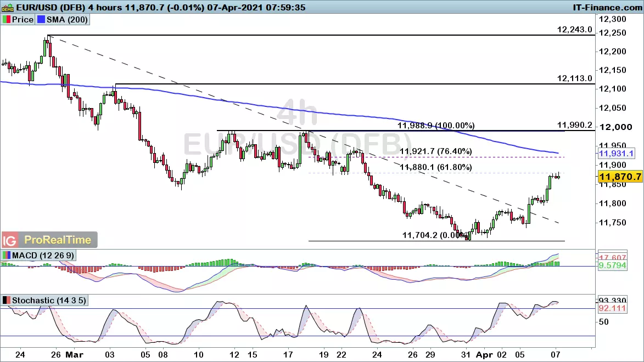
Task: Click the SMA (200) blue swatch
Action: [x=41, y=19]
